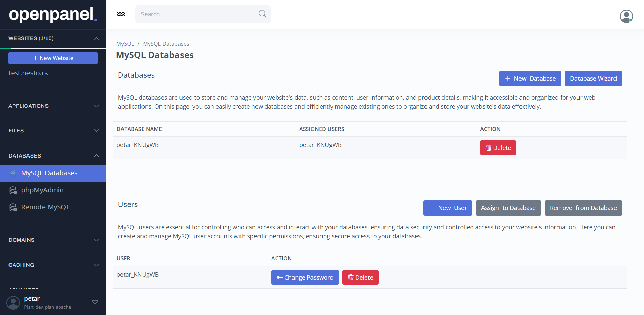The height and width of the screenshot is (315, 644).
Task: Open the user profile avatar icon
Action: [x=626, y=16]
